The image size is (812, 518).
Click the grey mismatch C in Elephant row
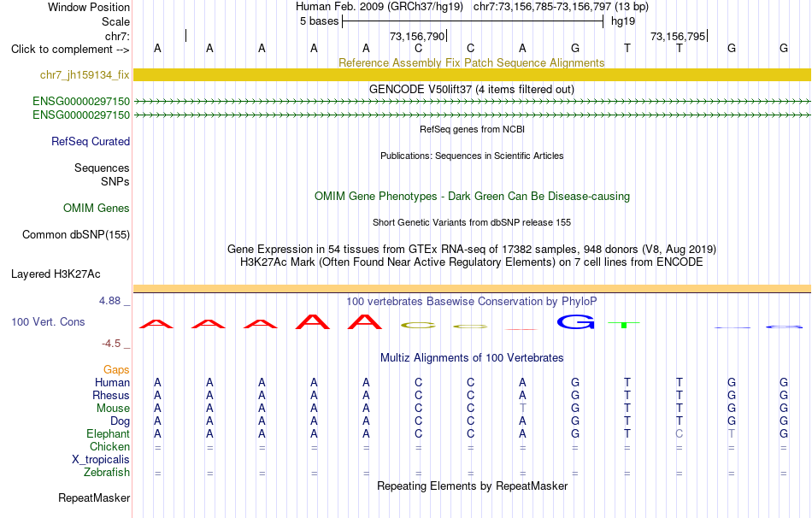pyautogui.click(x=679, y=434)
